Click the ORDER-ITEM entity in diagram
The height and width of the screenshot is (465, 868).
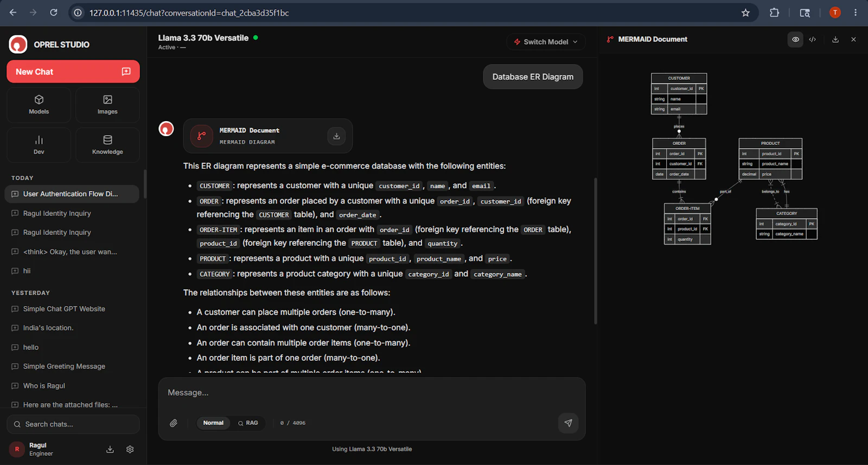point(687,224)
